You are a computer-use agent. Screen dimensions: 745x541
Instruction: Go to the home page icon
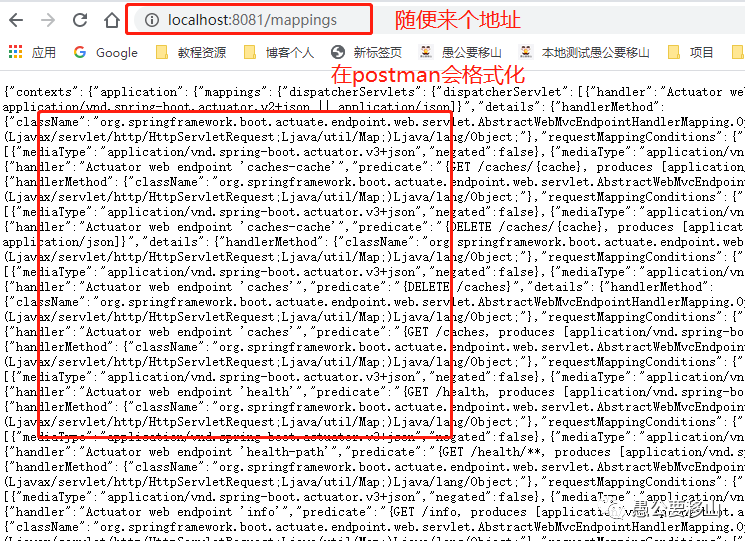pos(112,20)
